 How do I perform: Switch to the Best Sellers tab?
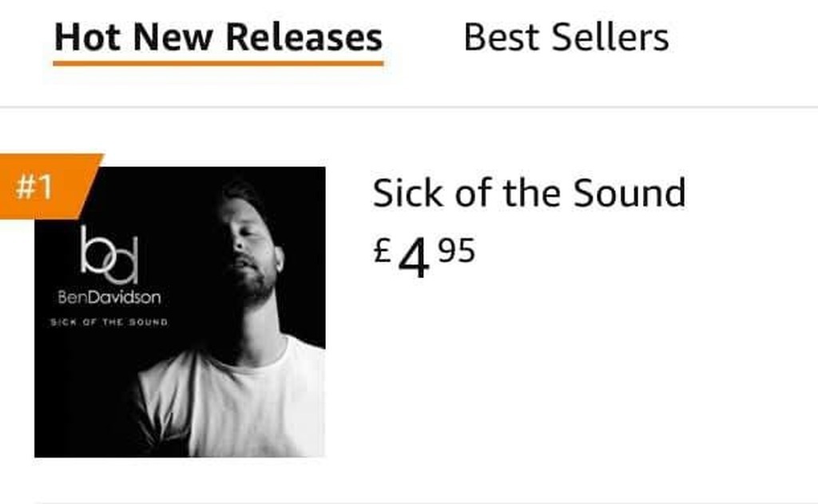click(x=566, y=38)
